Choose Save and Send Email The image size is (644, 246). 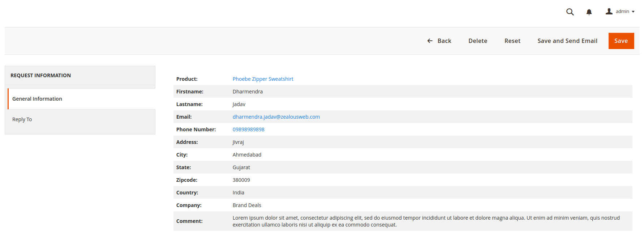point(567,41)
